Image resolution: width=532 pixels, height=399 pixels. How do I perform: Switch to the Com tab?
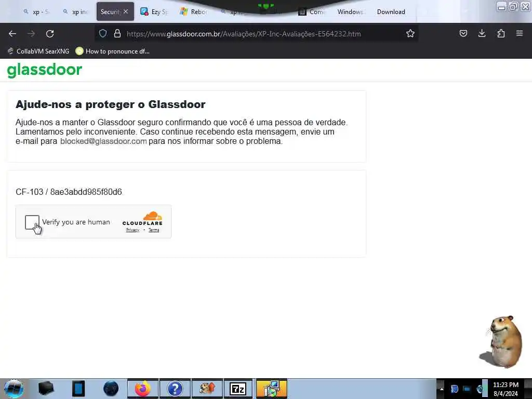(x=312, y=12)
